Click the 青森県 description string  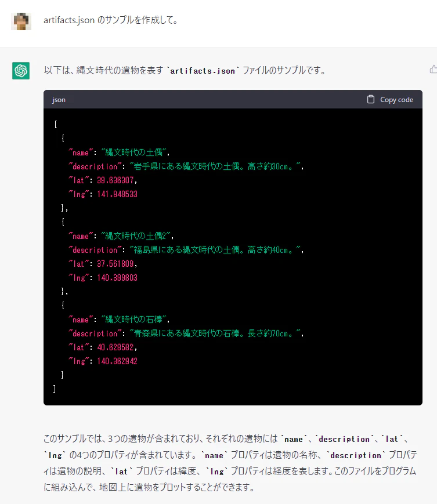point(215,333)
